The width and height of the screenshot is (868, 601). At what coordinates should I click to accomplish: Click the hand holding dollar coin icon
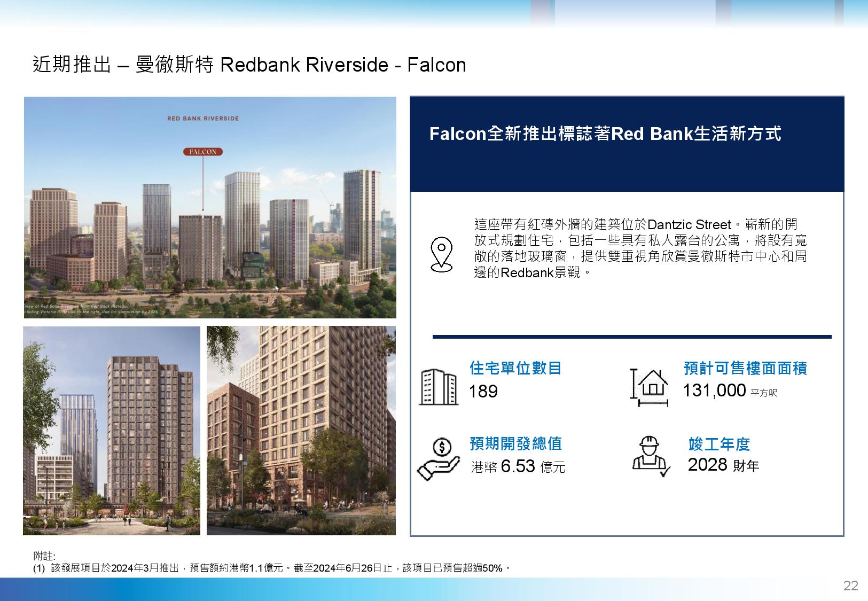438,459
